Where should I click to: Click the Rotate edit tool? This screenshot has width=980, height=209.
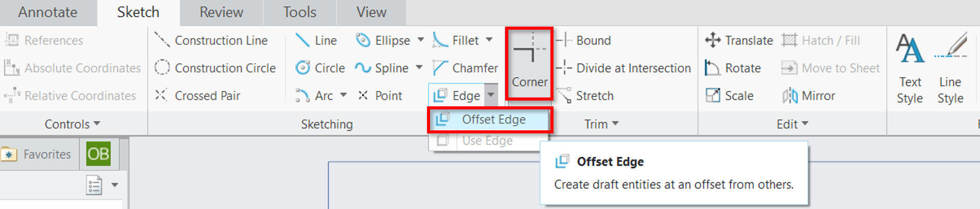(x=733, y=68)
